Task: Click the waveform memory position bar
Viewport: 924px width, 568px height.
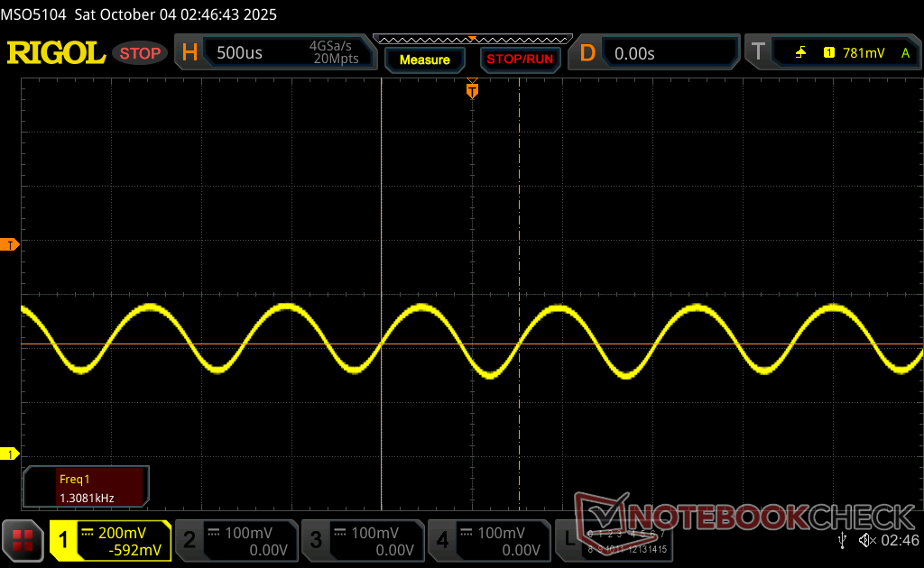Action: [x=472, y=39]
